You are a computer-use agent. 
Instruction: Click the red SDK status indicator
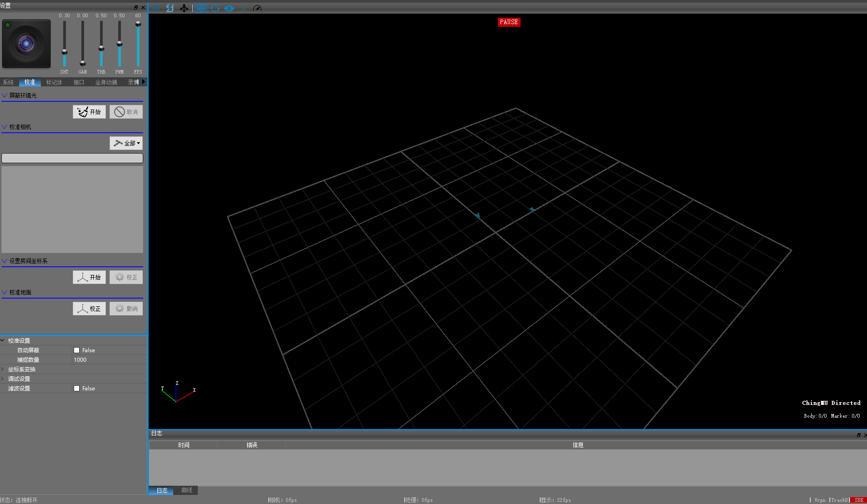858,500
